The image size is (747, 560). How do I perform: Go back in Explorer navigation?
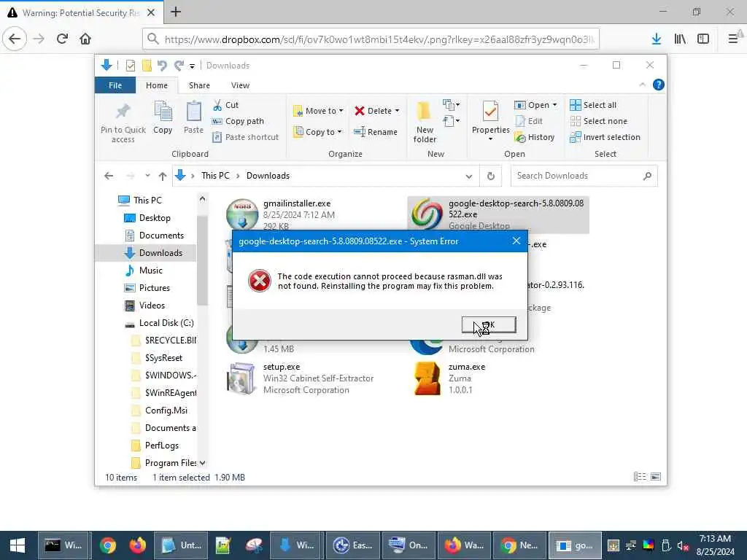click(109, 176)
